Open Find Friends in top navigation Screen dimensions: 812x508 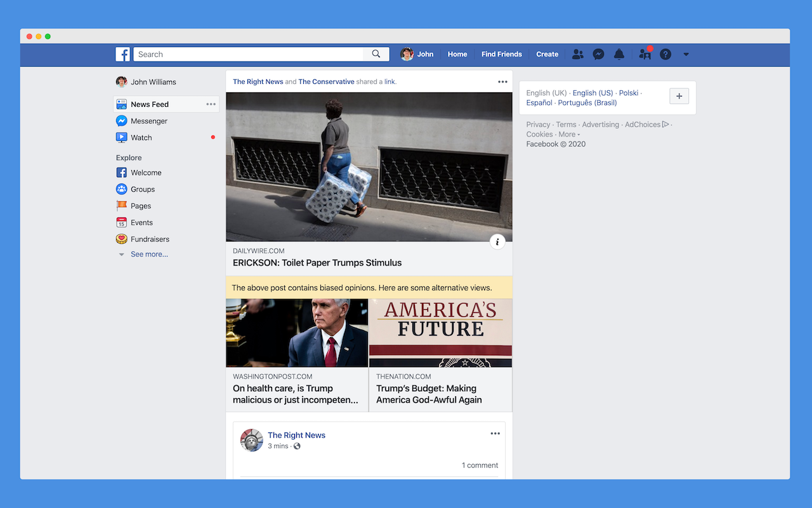502,54
